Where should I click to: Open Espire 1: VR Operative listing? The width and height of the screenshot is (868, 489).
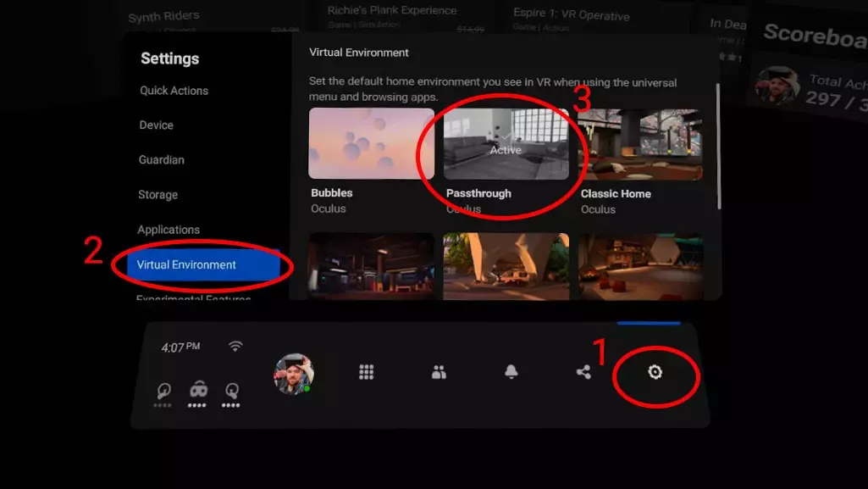tap(572, 14)
